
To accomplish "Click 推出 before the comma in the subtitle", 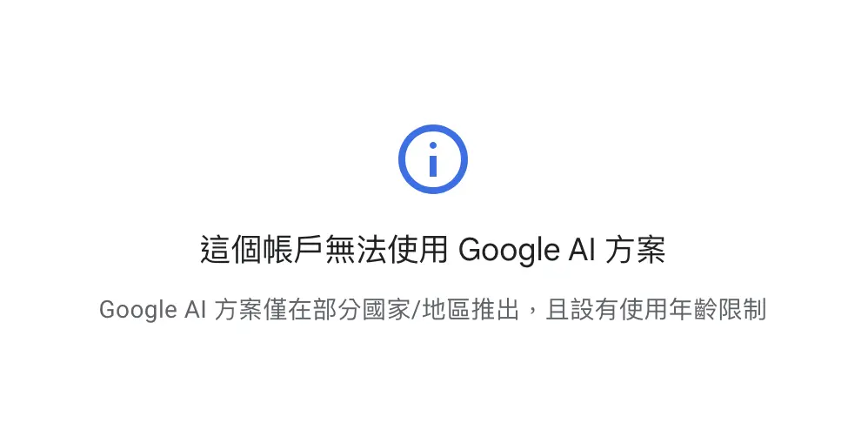I will 496,309.
